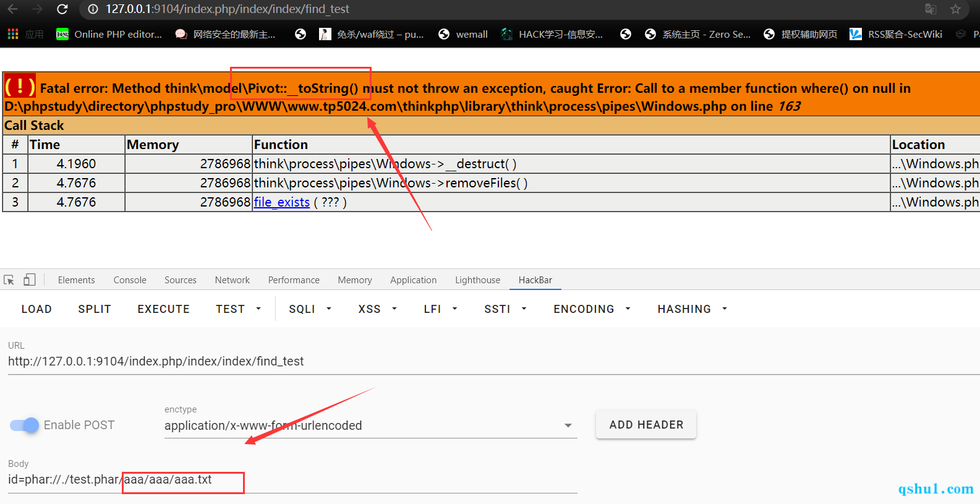The height and width of the screenshot is (504, 980).
Task: Switch to the Performance tab
Action: click(x=294, y=280)
